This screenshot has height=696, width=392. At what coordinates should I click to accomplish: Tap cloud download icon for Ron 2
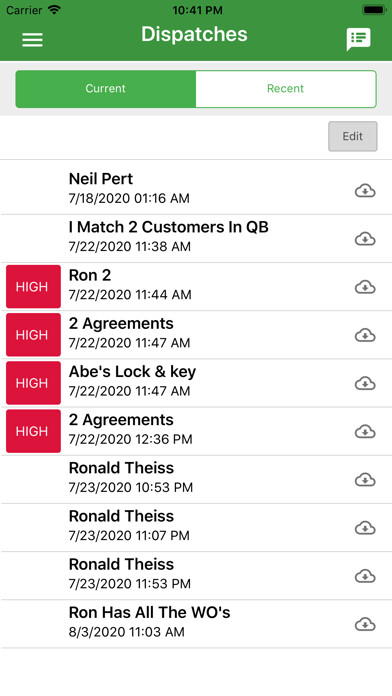365,287
